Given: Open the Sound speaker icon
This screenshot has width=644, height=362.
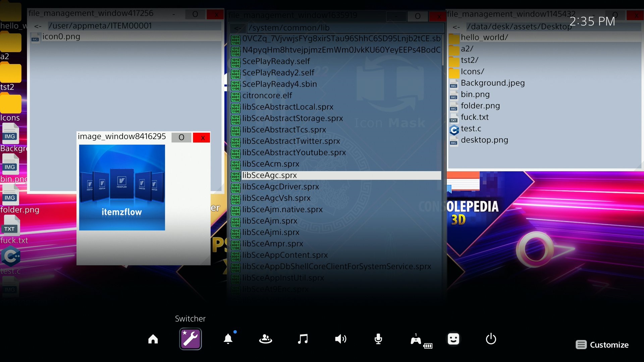Looking at the screenshot, I should [x=340, y=339].
